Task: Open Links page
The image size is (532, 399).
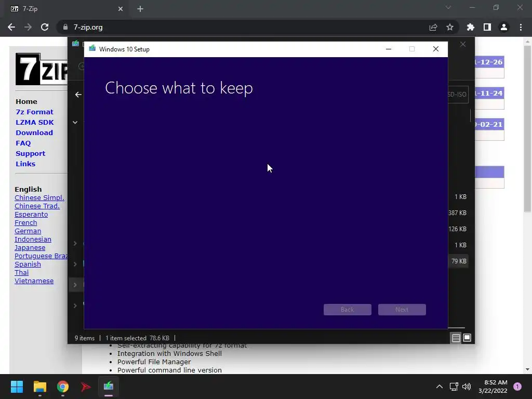Action: coord(25,164)
